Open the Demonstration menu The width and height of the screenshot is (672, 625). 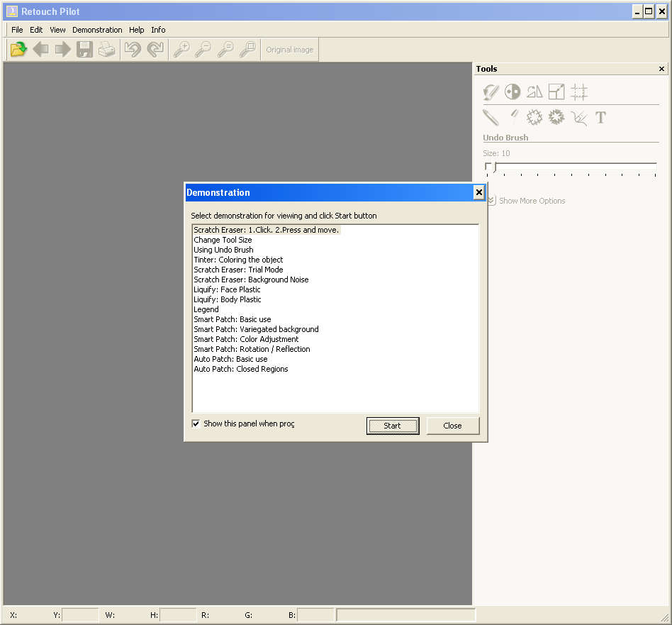coord(97,30)
